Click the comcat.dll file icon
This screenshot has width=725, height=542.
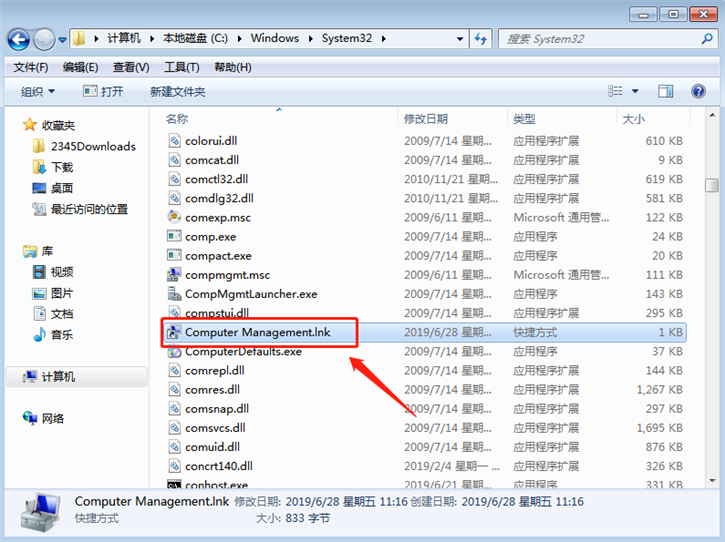click(174, 160)
